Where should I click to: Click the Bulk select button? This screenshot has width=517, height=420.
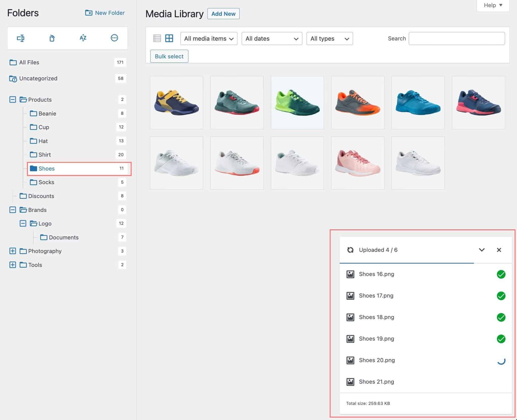point(169,56)
